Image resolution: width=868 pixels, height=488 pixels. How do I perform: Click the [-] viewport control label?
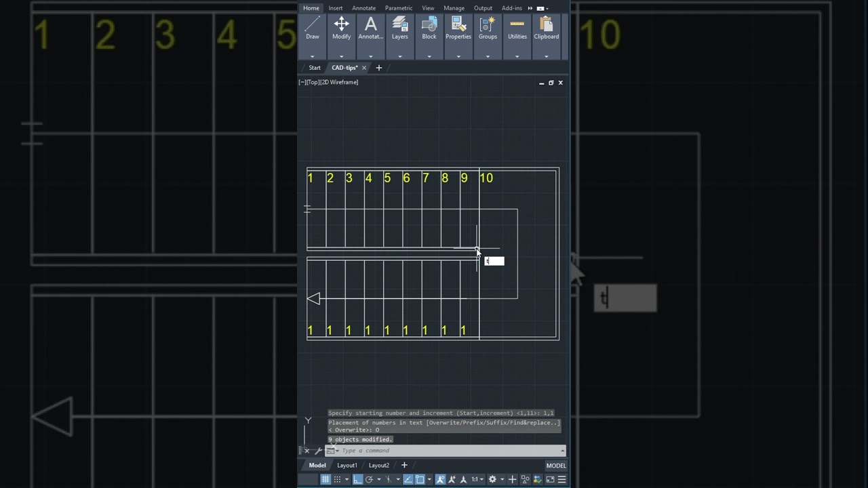pos(302,82)
